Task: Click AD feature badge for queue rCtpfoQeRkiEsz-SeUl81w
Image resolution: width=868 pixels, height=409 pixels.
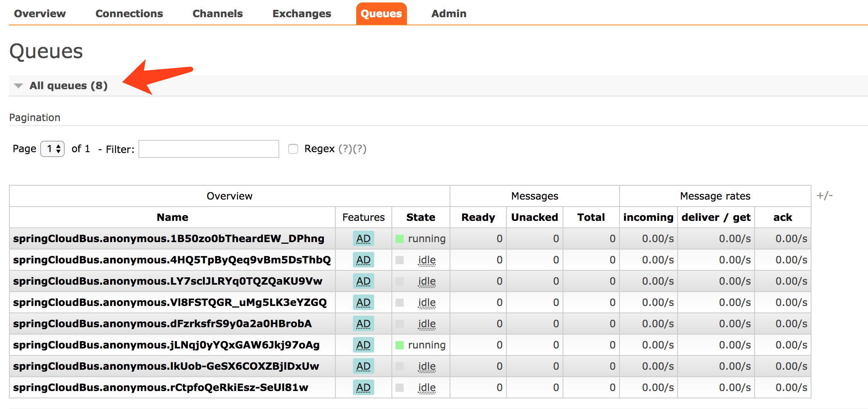Action: click(364, 387)
